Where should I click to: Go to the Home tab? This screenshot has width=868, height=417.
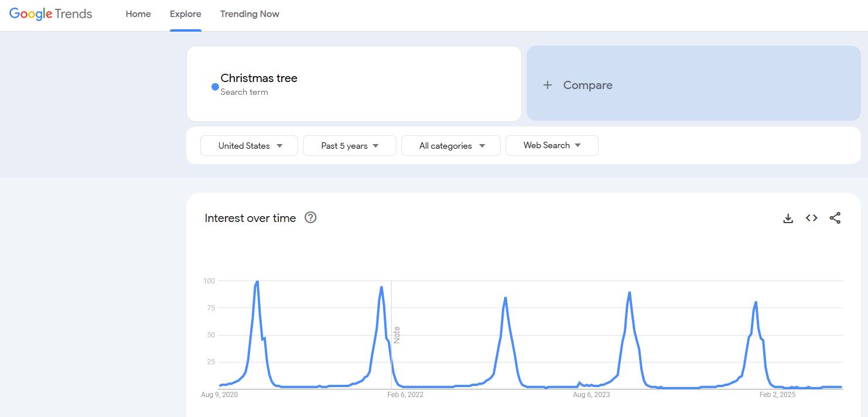[x=138, y=13]
